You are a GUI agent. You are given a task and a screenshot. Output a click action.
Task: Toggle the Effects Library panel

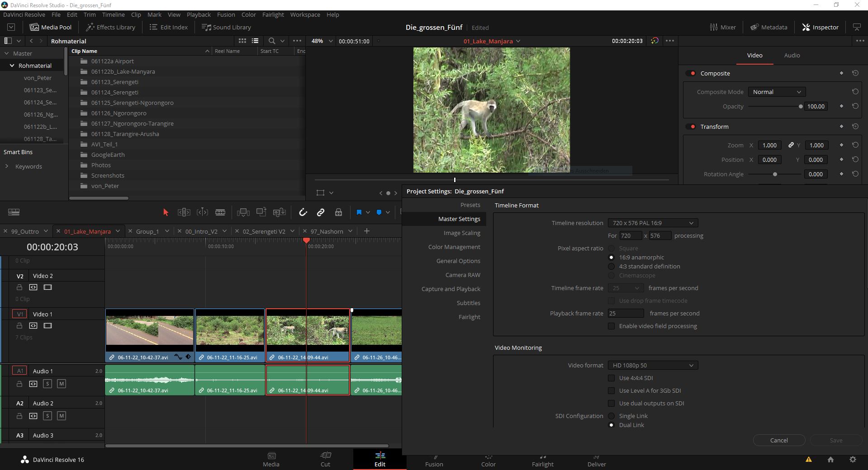point(111,27)
